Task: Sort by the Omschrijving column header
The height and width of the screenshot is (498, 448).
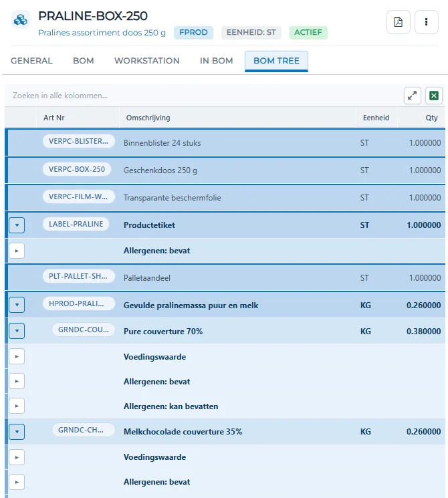Action: pyautogui.click(x=148, y=118)
